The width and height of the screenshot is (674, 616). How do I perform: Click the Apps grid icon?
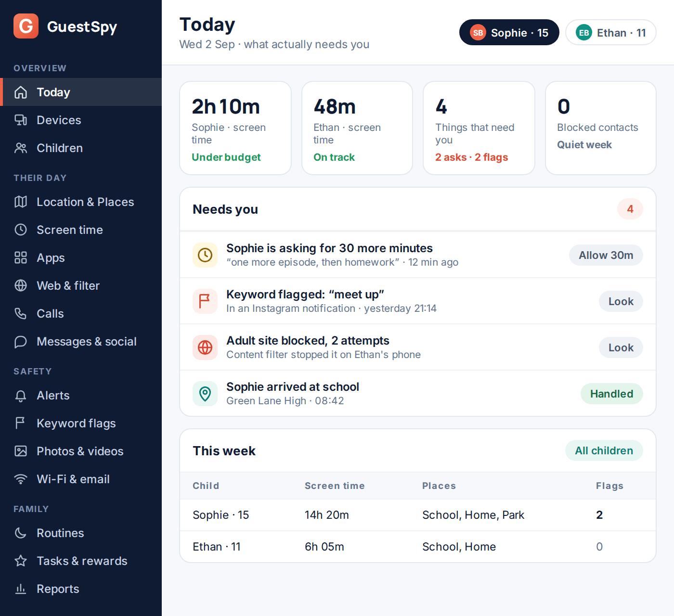(21, 257)
